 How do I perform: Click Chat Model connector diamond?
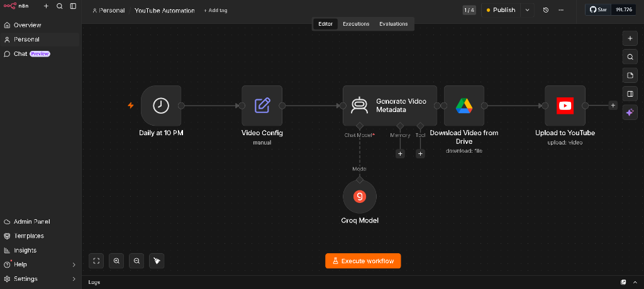point(360,126)
